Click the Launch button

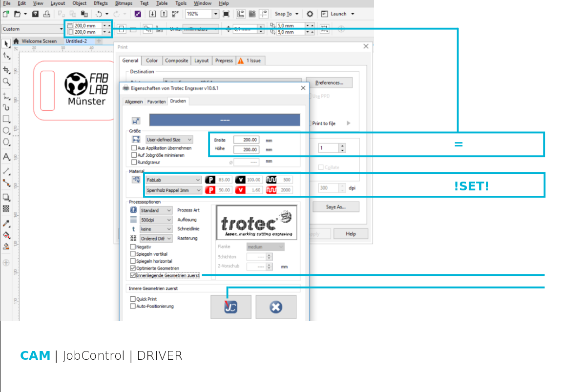[338, 14]
